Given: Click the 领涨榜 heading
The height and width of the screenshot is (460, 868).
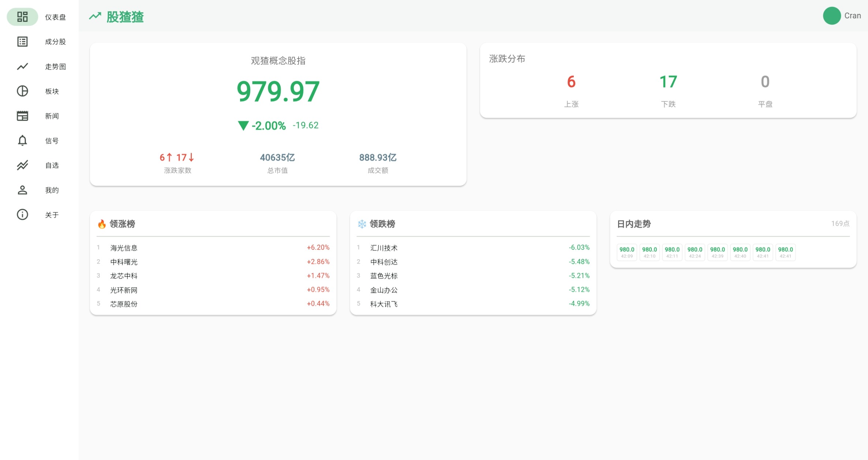Looking at the screenshot, I should [x=122, y=224].
